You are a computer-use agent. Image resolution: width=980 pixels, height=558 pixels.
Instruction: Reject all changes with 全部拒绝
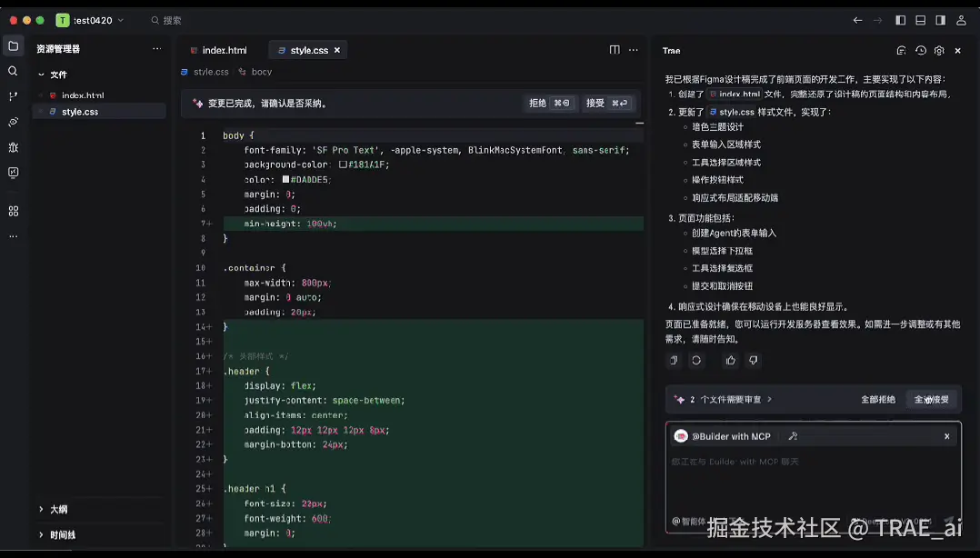coord(878,399)
